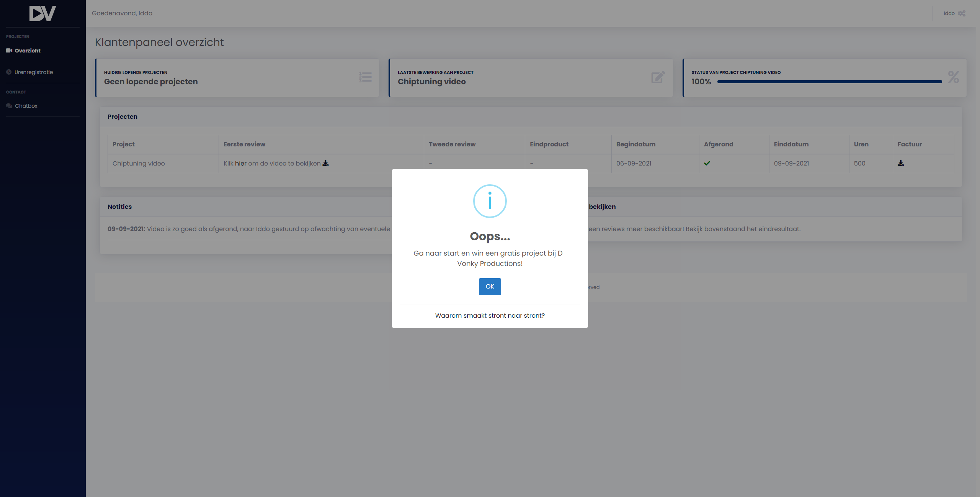Click the DV logo in sidebar
980x497 pixels.
click(42, 13)
